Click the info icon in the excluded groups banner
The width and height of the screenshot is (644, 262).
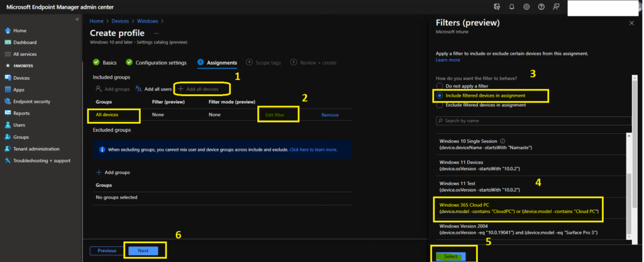tap(102, 150)
